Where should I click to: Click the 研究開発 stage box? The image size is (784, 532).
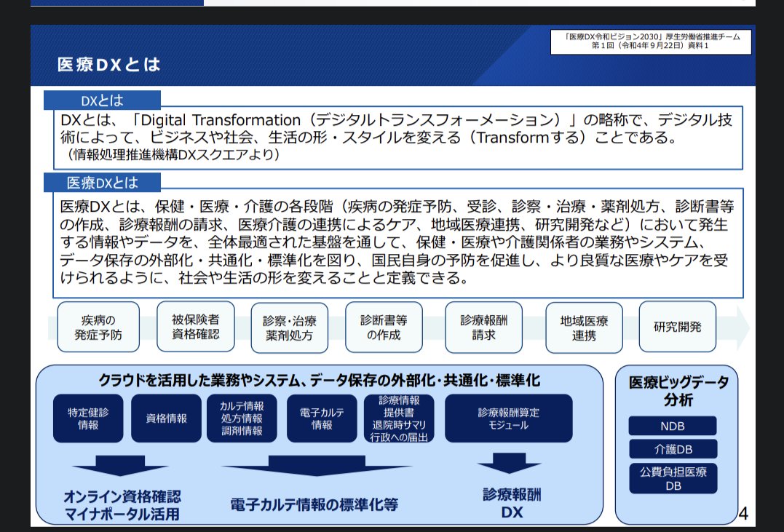[678, 327]
